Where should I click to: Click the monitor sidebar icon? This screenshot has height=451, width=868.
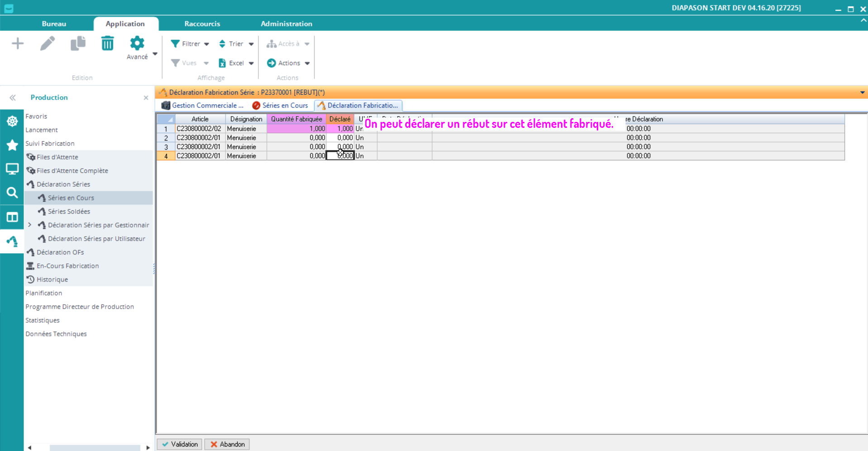tap(12, 169)
